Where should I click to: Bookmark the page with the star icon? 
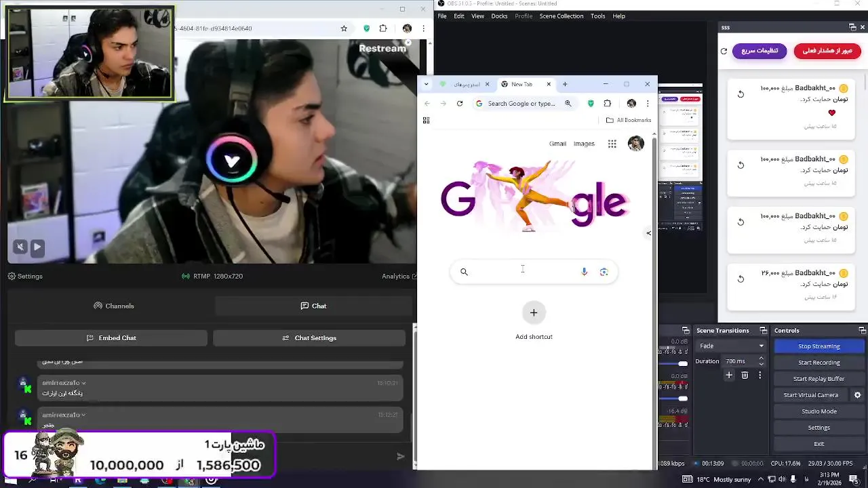click(344, 28)
